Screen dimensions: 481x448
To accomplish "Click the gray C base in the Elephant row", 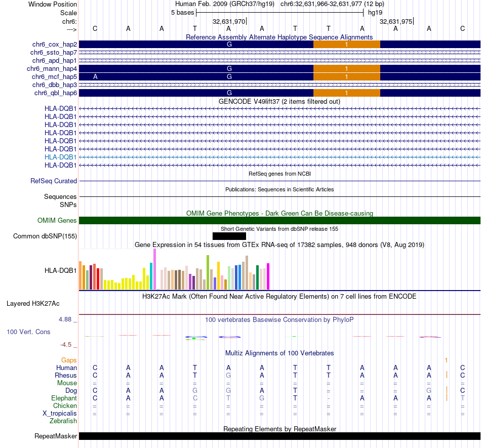I will tap(195, 398).
